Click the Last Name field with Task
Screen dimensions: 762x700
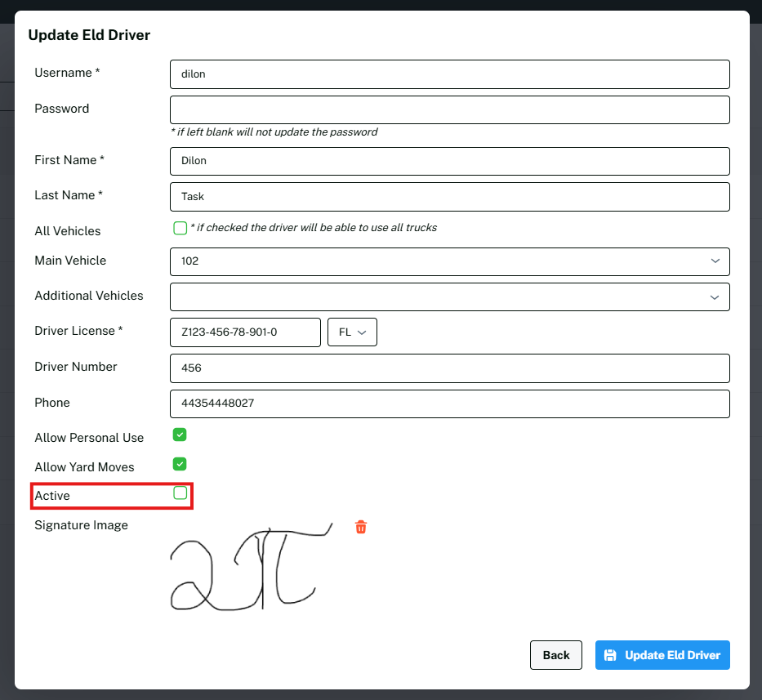[449, 197]
